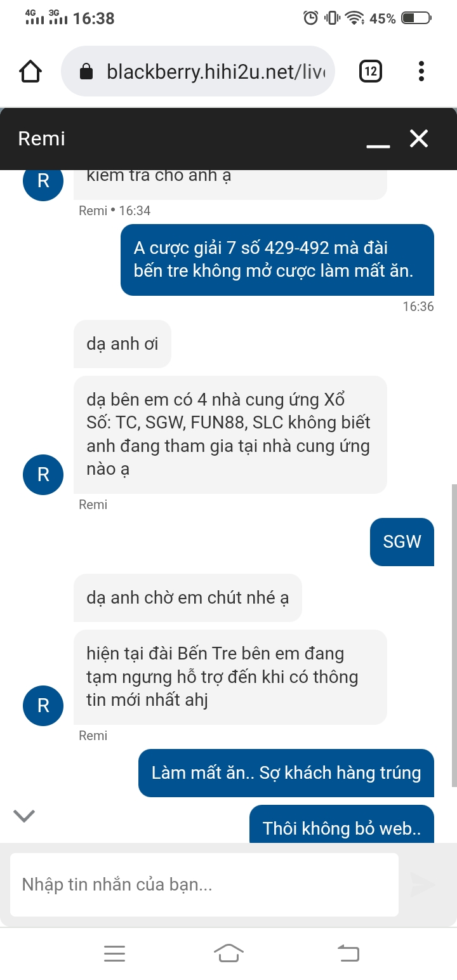Tap the down chevron to jump to latest
Screen dimensions: 457x980
[x=24, y=816]
